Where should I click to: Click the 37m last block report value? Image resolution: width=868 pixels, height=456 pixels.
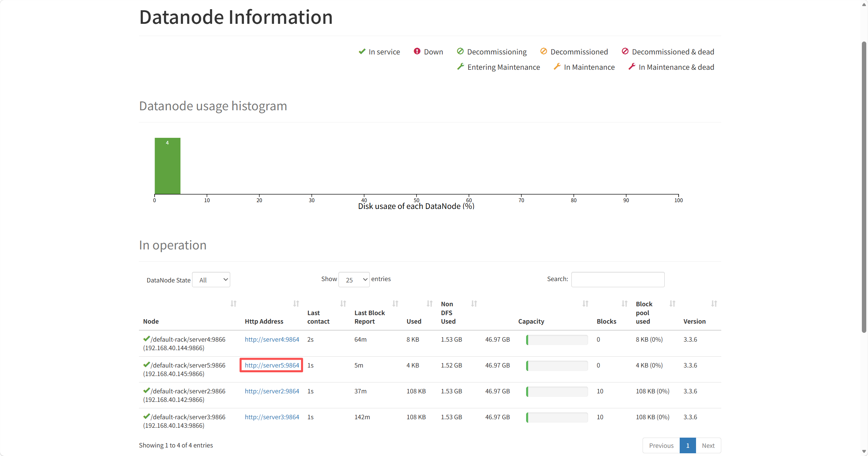(360, 391)
